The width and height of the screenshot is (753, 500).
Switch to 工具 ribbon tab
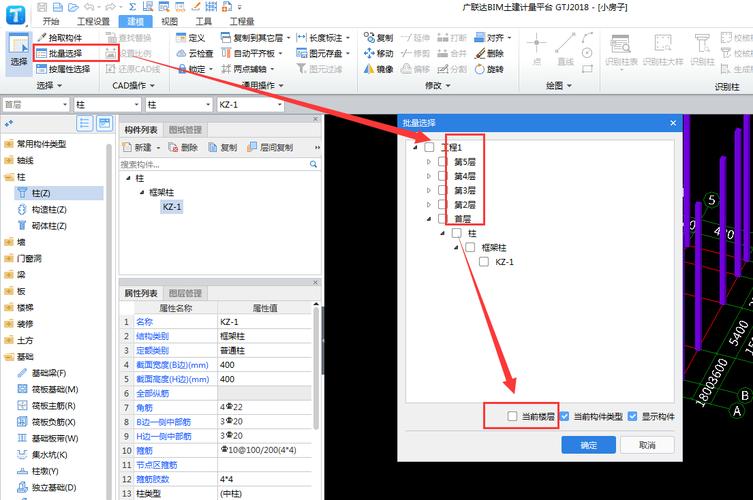pos(204,22)
